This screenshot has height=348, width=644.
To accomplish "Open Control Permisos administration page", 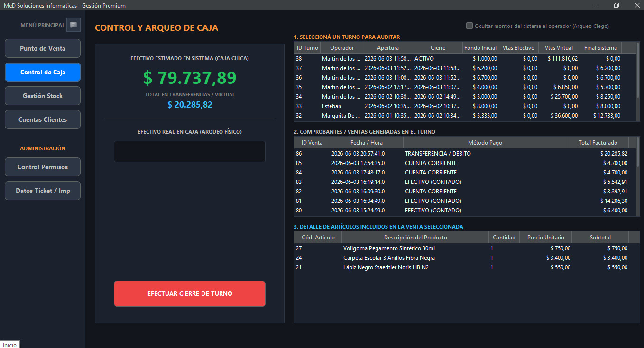I will coord(43,167).
